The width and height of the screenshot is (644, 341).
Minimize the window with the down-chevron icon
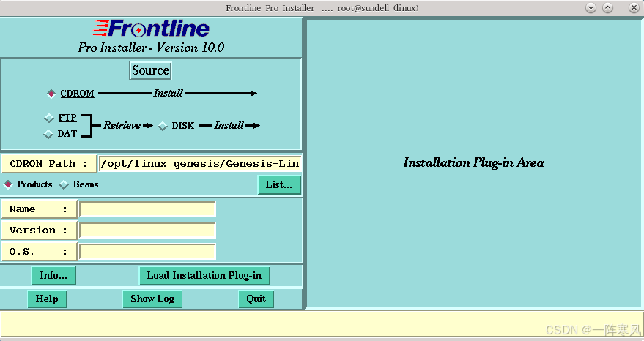coord(591,7)
